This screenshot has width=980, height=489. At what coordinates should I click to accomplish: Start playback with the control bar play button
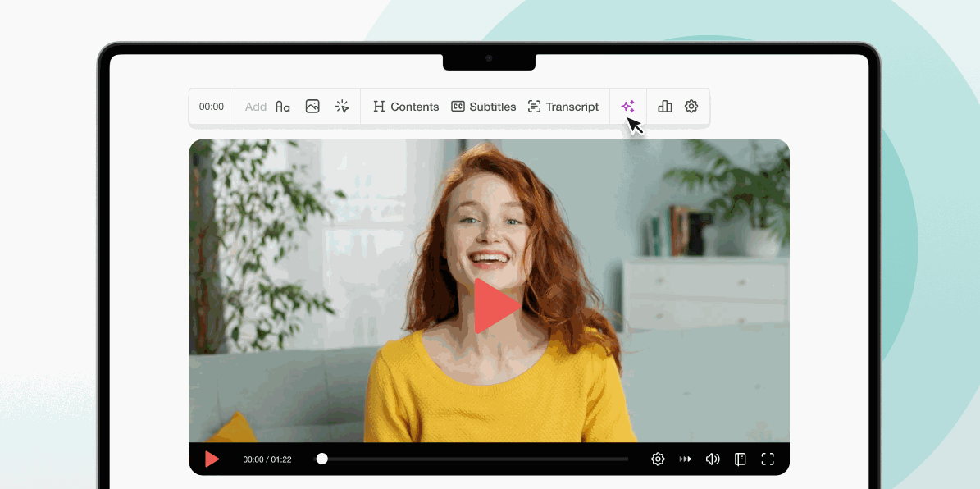coord(212,459)
